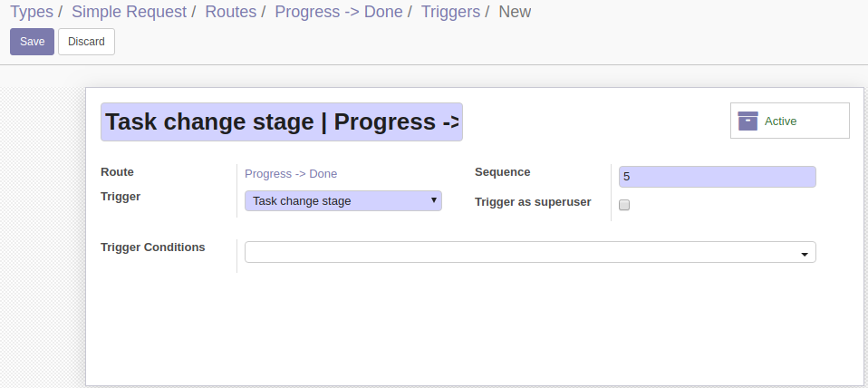
Task: Enable the Trigger as superuser checkbox
Action: click(624, 205)
